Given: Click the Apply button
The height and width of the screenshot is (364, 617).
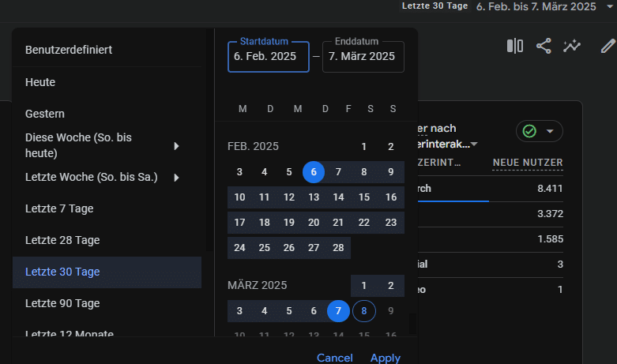Looking at the screenshot, I should (x=386, y=358).
